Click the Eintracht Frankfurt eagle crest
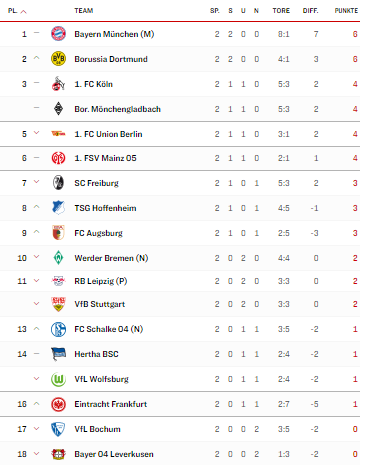Image resolution: width=371 pixels, height=465 pixels. click(x=58, y=404)
